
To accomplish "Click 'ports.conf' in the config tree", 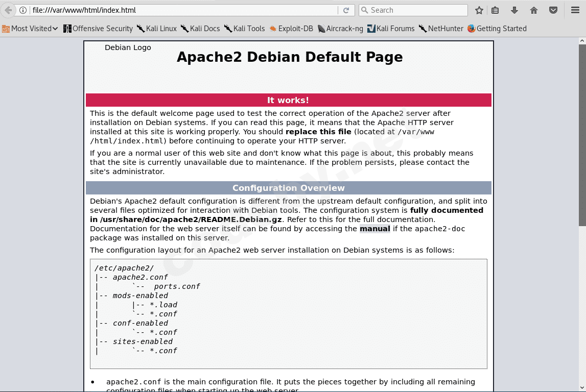I will coord(177,286).
